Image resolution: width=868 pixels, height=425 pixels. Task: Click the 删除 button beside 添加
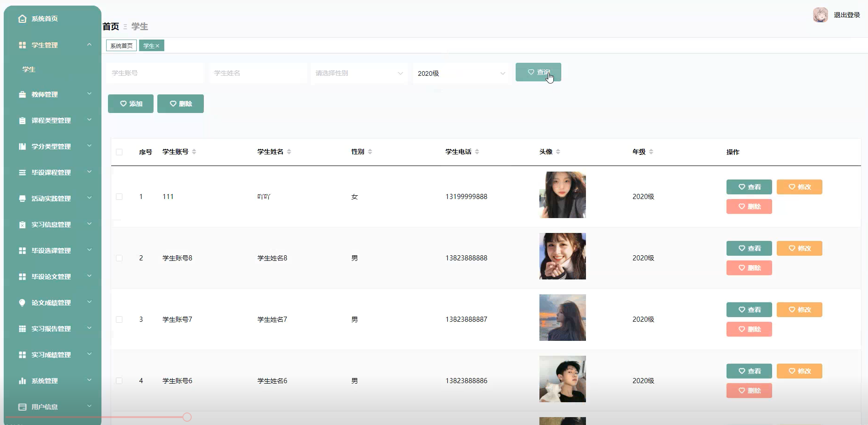pyautogui.click(x=181, y=104)
